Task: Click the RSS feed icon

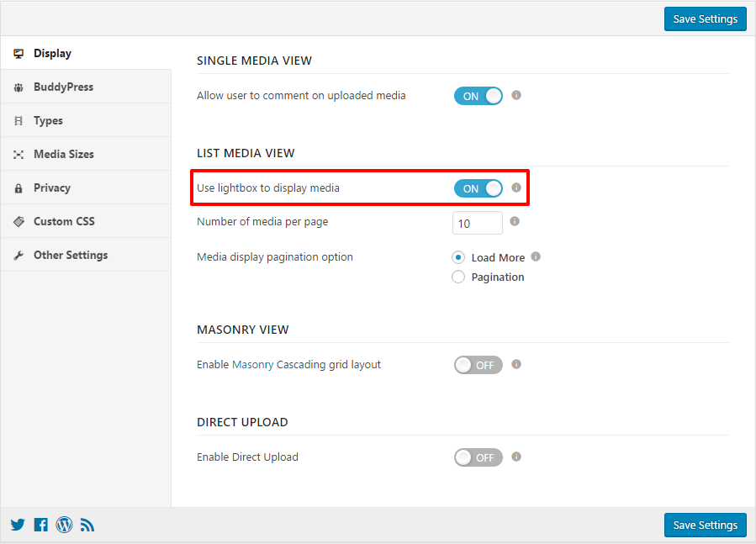Action: (87, 526)
